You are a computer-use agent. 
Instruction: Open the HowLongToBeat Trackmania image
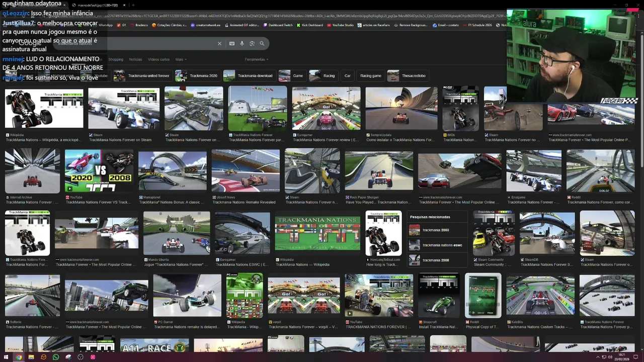click(x=383, y=233)
